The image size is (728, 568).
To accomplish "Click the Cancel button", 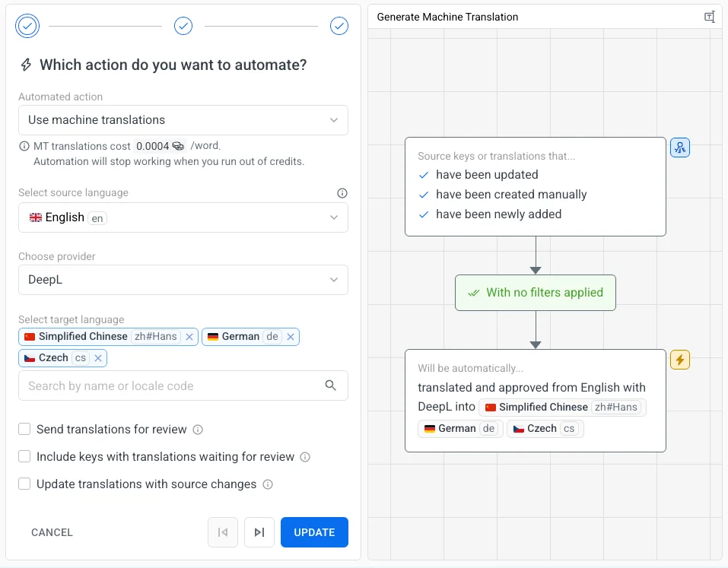I will point(52,532).
